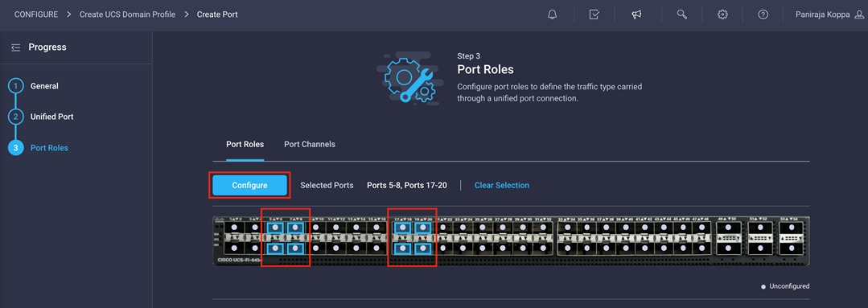This screenshot has height=308, width=868.
Task: Switch to the Port Channels tab
Action: 310,144
